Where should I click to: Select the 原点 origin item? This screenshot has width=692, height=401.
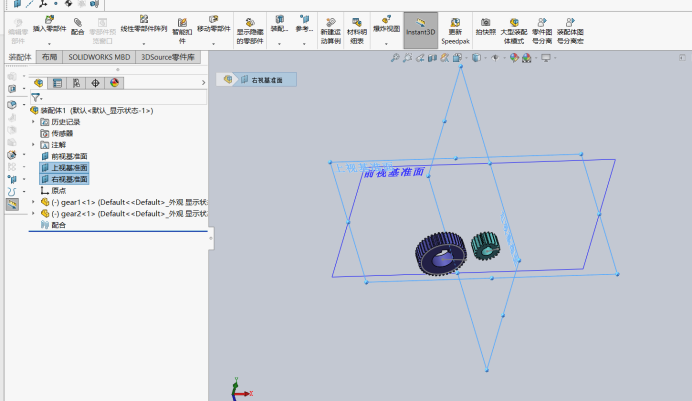[53, 191]
